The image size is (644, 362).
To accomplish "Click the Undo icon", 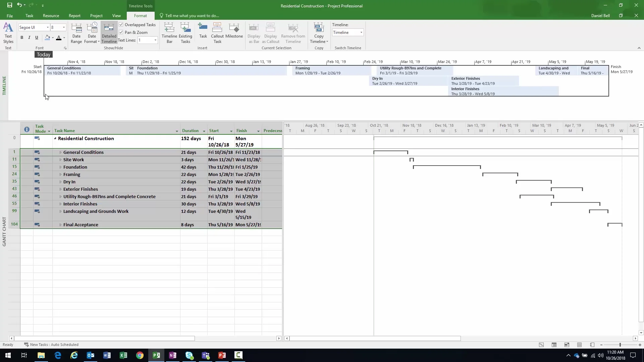I will tap(19, 5).
